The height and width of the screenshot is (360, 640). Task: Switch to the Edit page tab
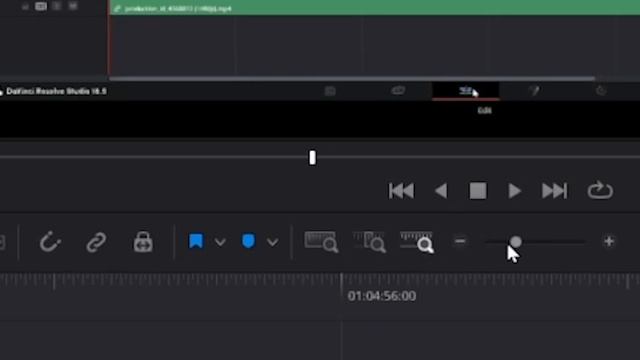tap(465, 91)
